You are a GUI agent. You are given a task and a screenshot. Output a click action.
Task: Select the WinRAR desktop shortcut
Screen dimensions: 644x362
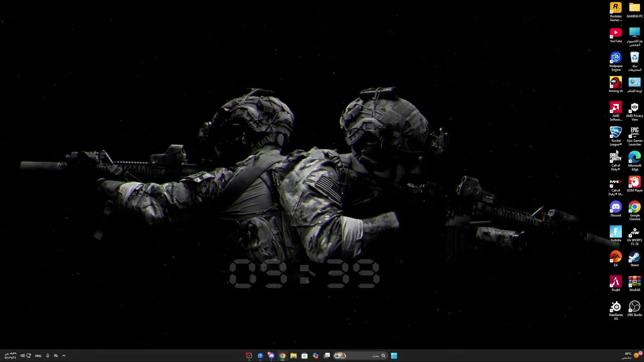(634, 284)
